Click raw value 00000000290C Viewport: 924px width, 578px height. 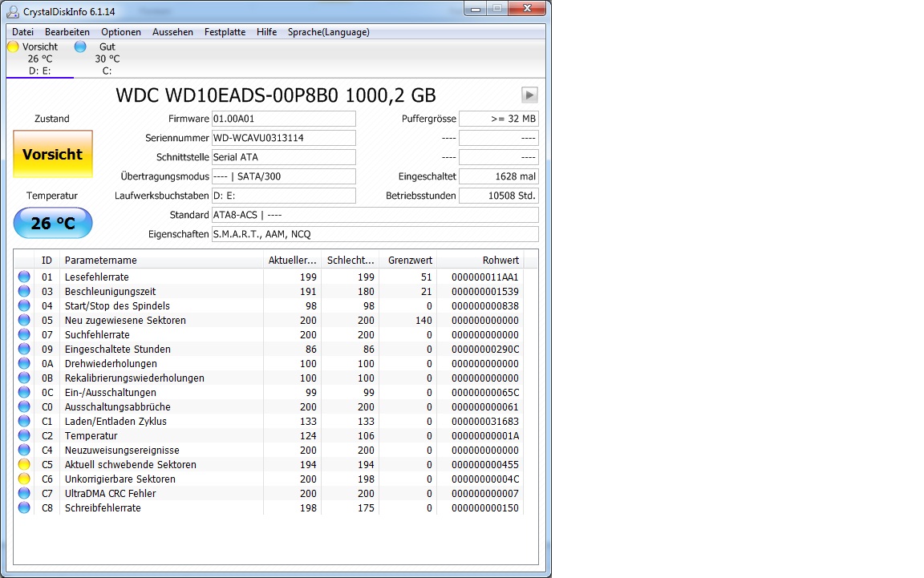coord(485,349)
